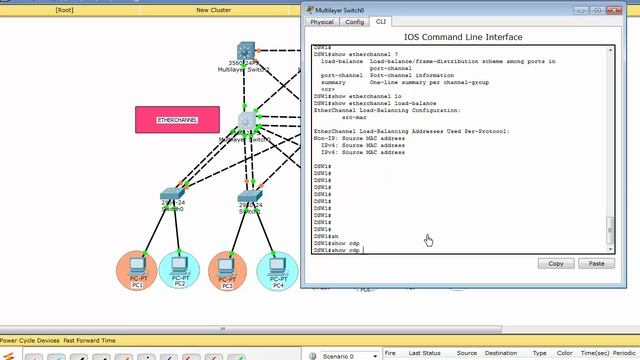640x360 pixels.
Task: Open the PC3 computer icon
Action: pyautogui.click(x=227, y=268)
